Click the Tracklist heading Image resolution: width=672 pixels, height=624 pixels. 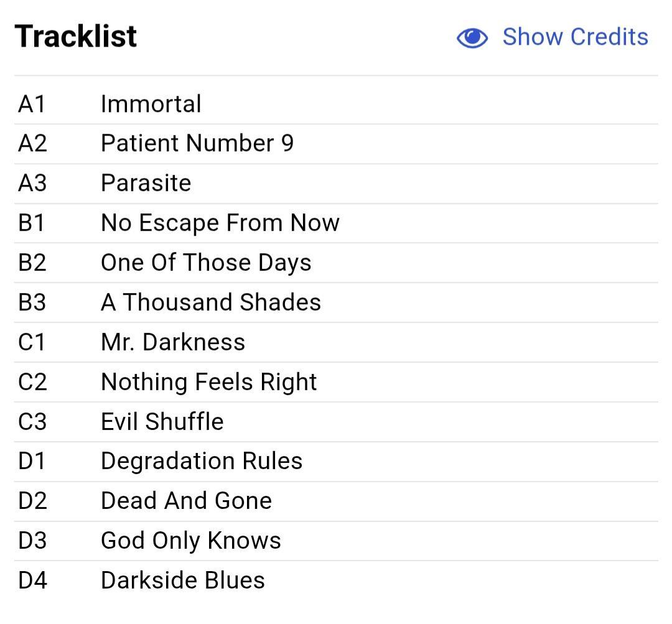[75, 36]
